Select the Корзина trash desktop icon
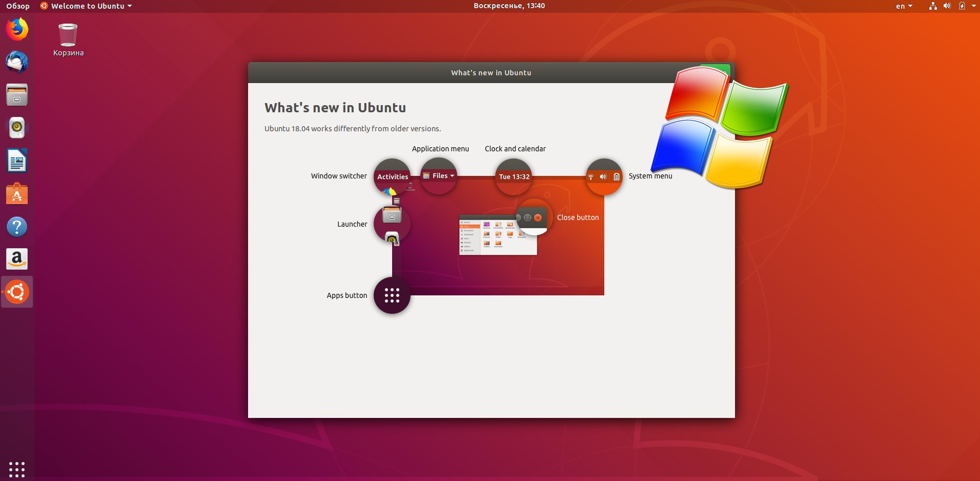The height and width of the screenshot is (481, 980). click(68, 40)
